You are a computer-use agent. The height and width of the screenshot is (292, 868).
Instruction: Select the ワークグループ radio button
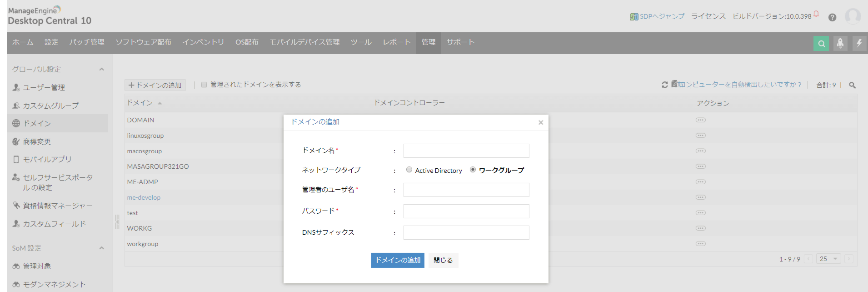click(473, 170)
